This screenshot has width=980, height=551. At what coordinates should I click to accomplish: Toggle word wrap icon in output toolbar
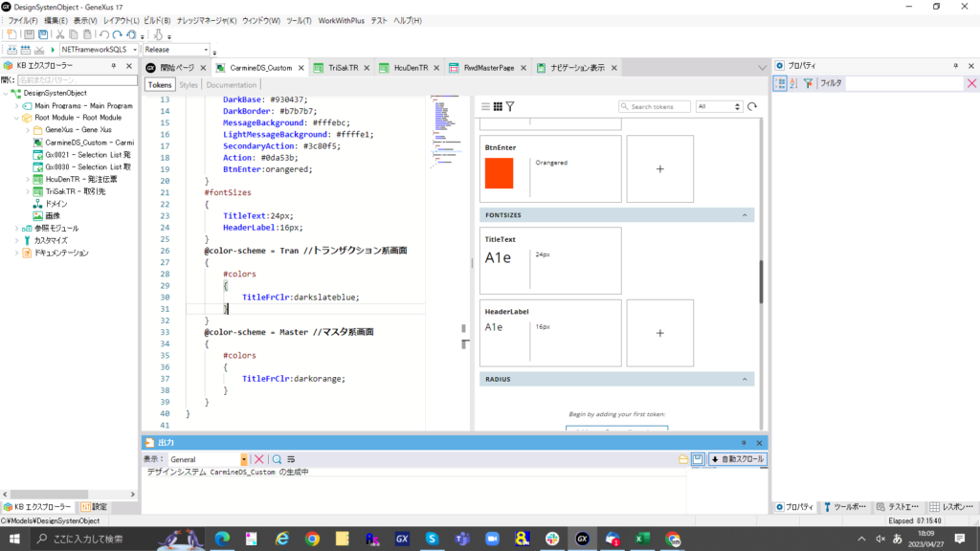click(x=291, y=459)
